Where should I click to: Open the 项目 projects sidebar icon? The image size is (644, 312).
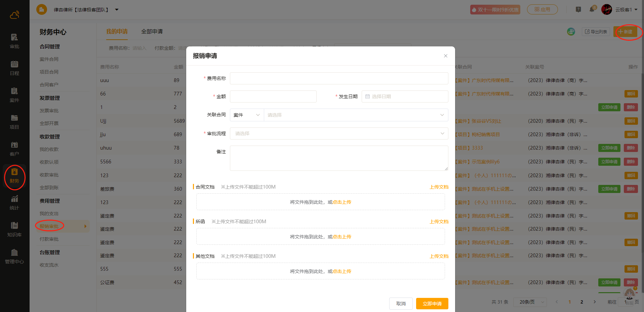click(x=14, y=122)
